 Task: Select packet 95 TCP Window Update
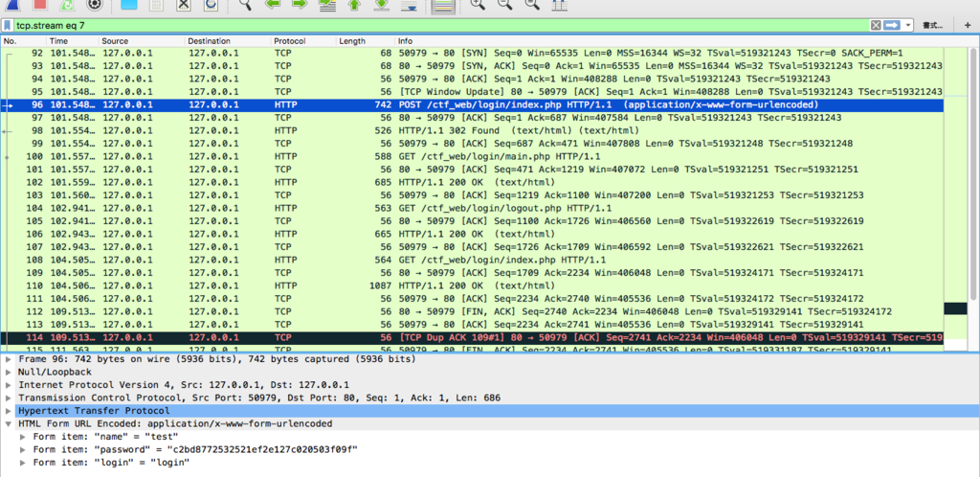[472, 92]
